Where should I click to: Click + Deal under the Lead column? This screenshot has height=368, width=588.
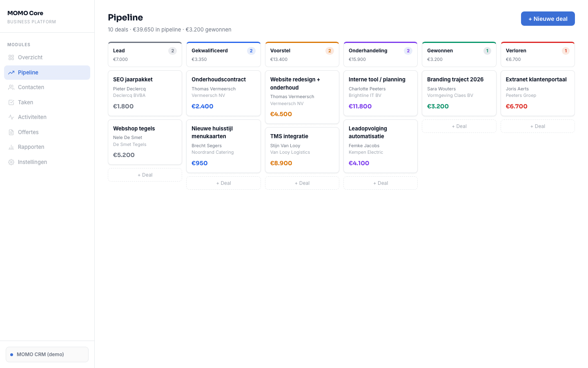(x=145, y=175)
